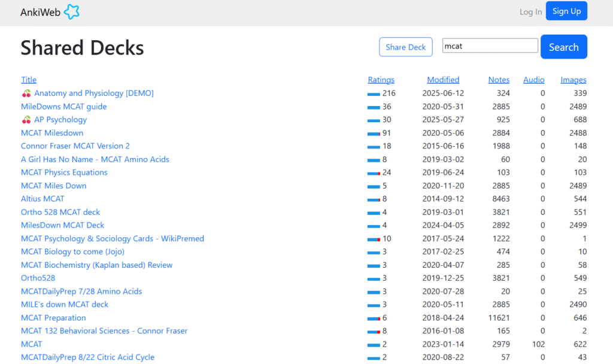Open MilesDown MCAT Deck link
Viewport: 613px width, 364px height.
tap(62, 225)
